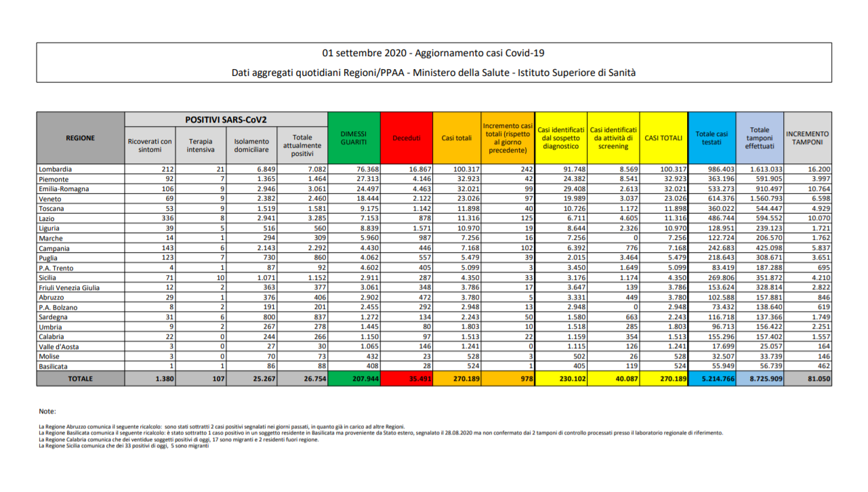The image size is (868, 492).
Task: Select the yellow Casi identificati da screening header
Action: (613, 138)
